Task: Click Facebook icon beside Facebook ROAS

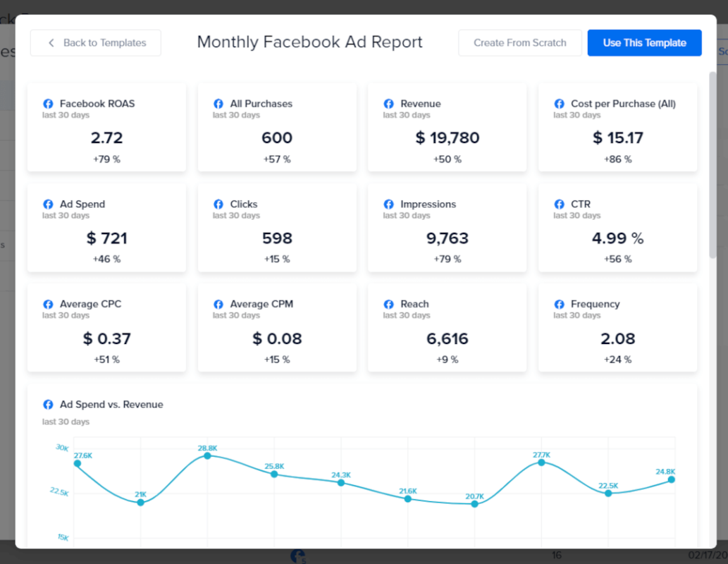Action: coord(48,104)
